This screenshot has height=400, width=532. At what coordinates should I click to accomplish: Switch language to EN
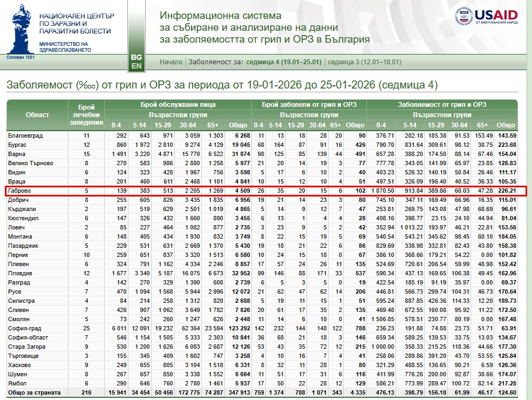point(137,66)
